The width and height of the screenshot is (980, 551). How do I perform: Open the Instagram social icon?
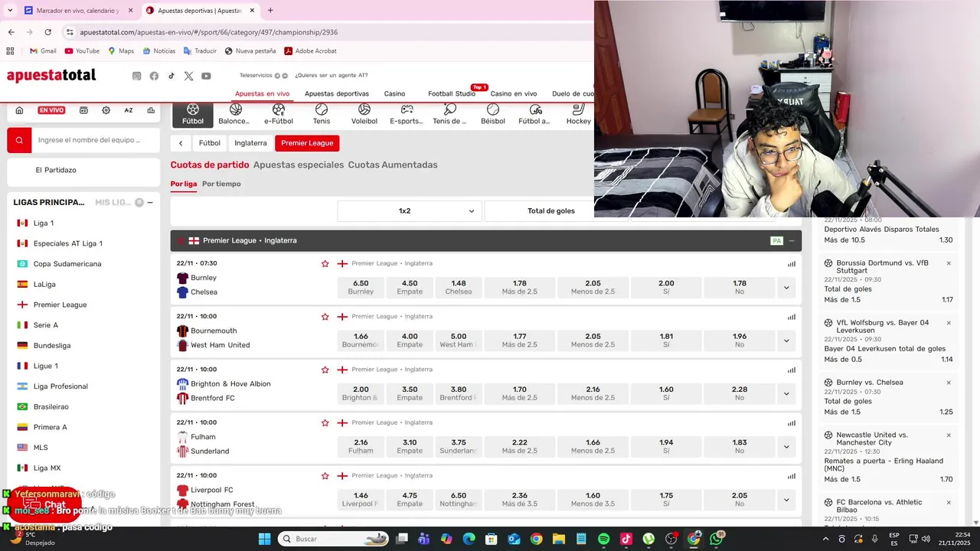click(x=137, y=76)
